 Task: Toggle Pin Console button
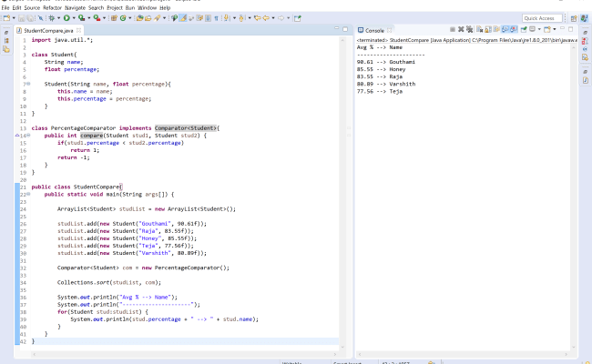(x=524, y=29)
